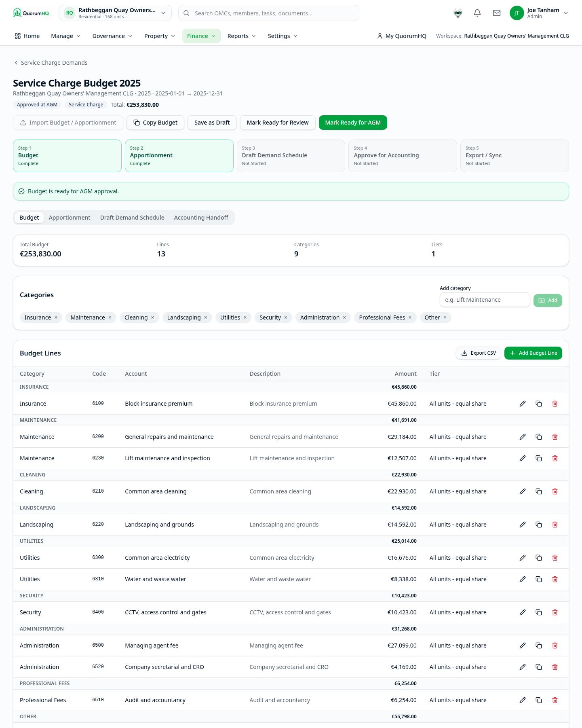The width and height of the screenshot is (582, 728).
Task: Open the mail envelope icon
Action: click(x=497, y=13)
